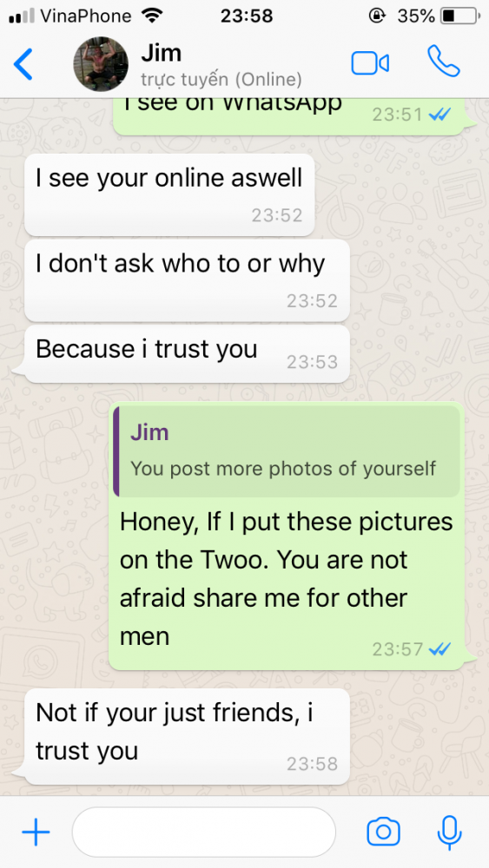Screen dimensions: 489x868
Task: Tap the battery indicator in status bar
Action: coord(460,16)
